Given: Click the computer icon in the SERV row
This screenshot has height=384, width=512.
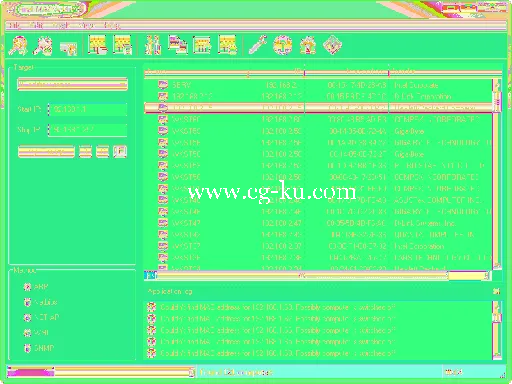Looking at the screenshot, I should coord(163,85).
